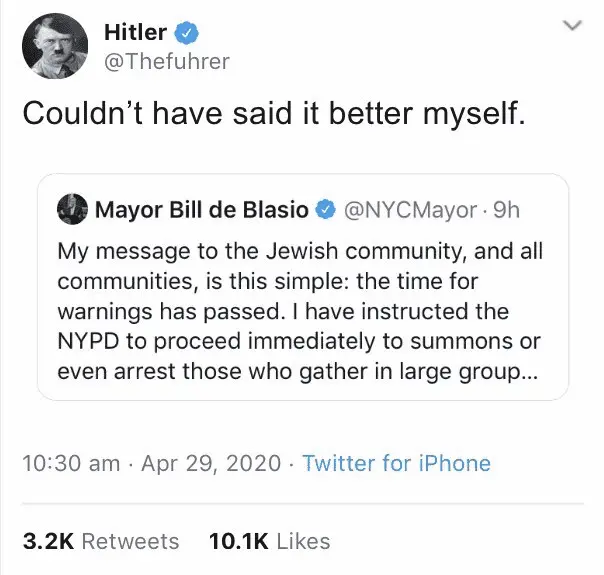Open the tweet options chevron menu
Image resolution: width=604 pixels, height=575 pixels.
573,27
